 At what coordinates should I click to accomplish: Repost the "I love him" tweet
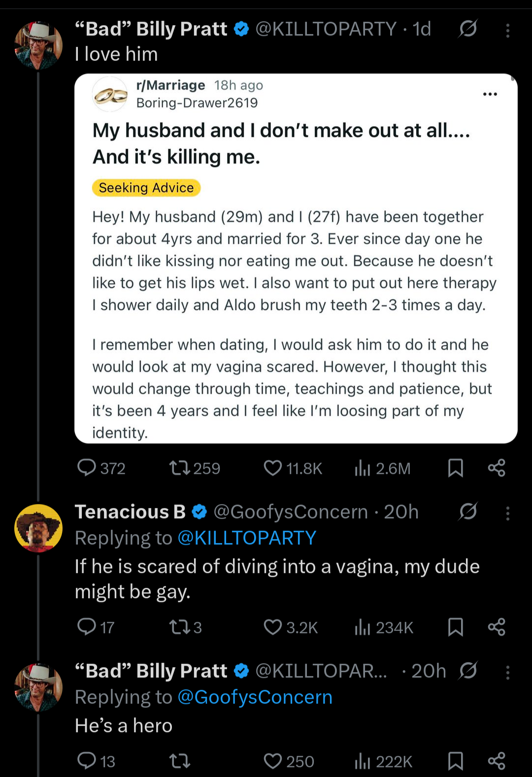tap(179, 468)
